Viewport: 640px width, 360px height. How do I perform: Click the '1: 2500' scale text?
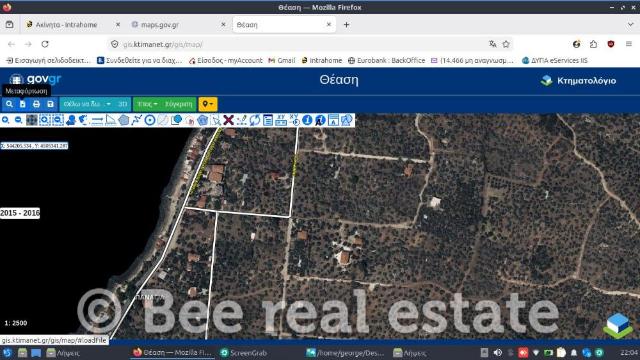click(16, 323)
